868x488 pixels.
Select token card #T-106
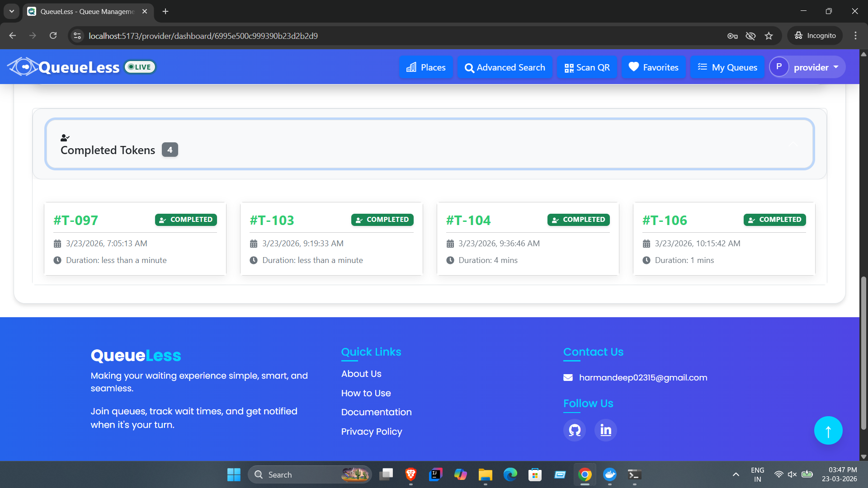724,239
